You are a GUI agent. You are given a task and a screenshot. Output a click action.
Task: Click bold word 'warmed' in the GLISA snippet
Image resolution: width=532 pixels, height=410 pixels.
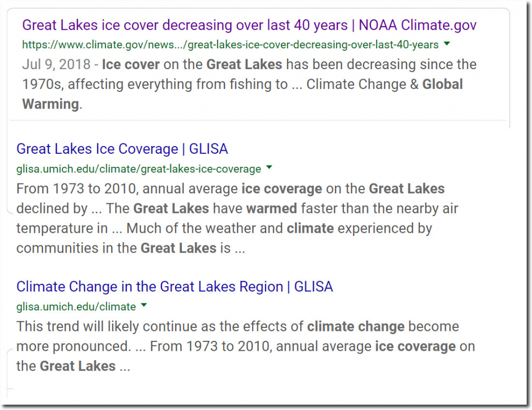click(272, 208)
